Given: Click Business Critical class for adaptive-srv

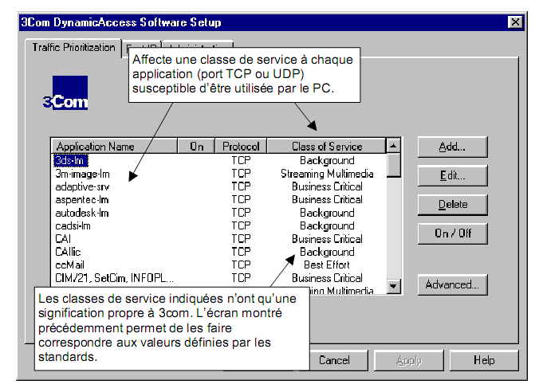Looking at the screenshot, I should [x=327, y=186].
